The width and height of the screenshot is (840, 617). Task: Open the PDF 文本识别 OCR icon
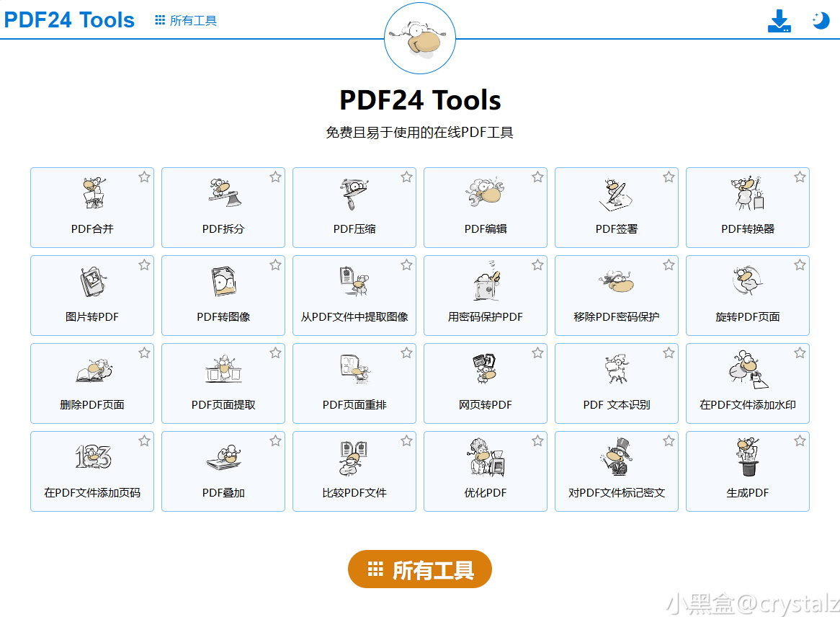click(x=617, y=369)
